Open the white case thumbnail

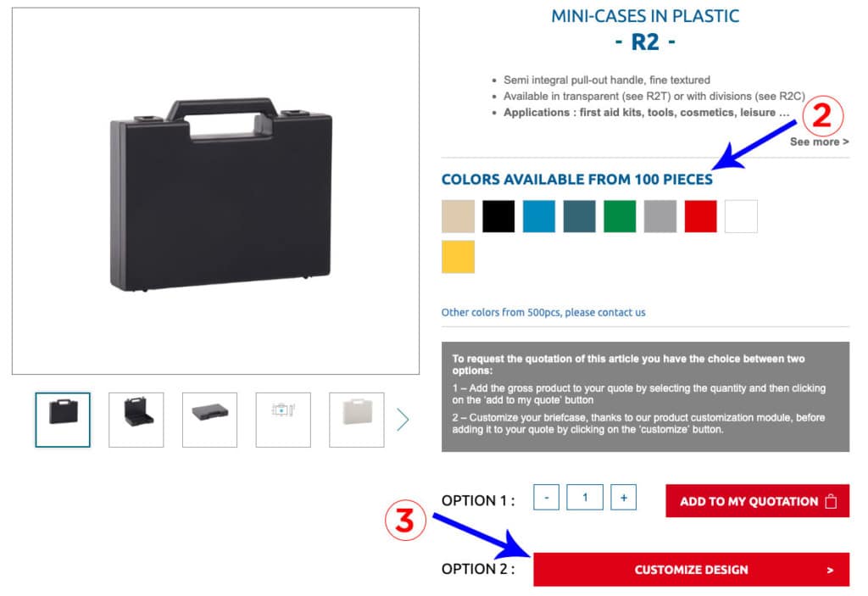(x=357, y=420)
